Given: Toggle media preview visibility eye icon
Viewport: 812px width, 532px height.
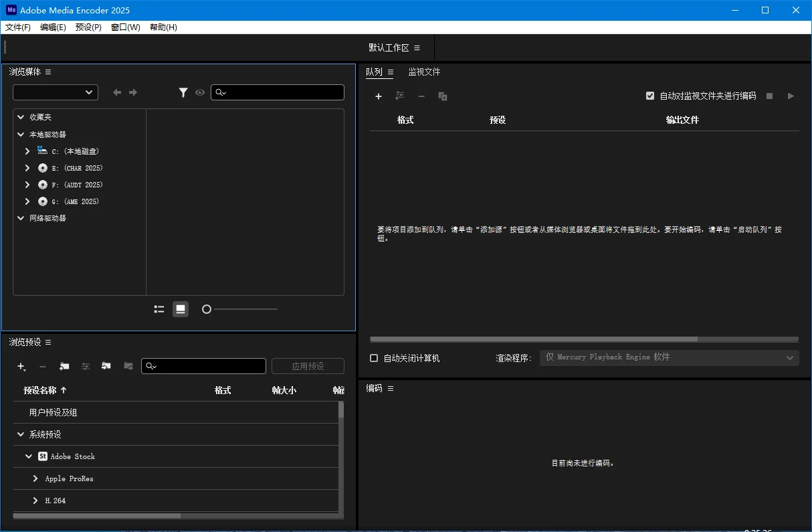Looking at the screenshot, I should click(199, 92).
